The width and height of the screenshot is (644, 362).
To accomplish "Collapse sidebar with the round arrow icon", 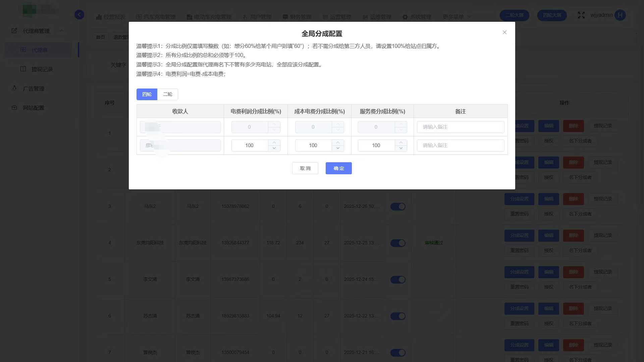I will [79, 15].
